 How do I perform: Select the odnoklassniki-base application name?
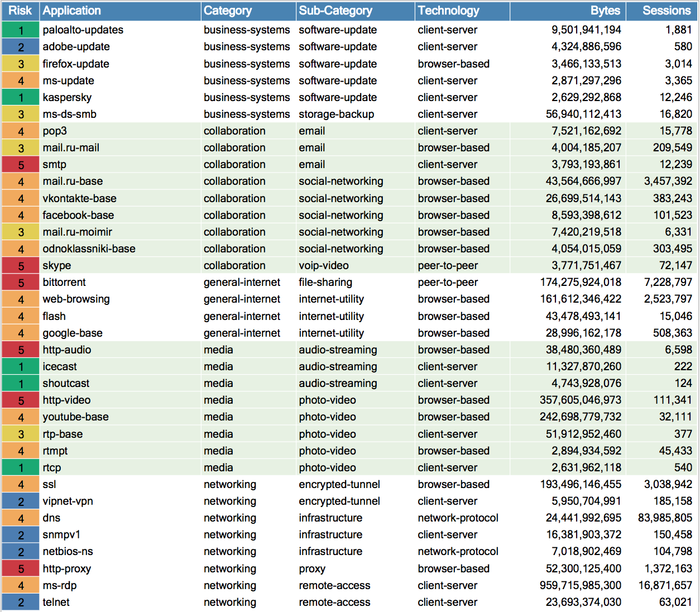click(89, 248)
